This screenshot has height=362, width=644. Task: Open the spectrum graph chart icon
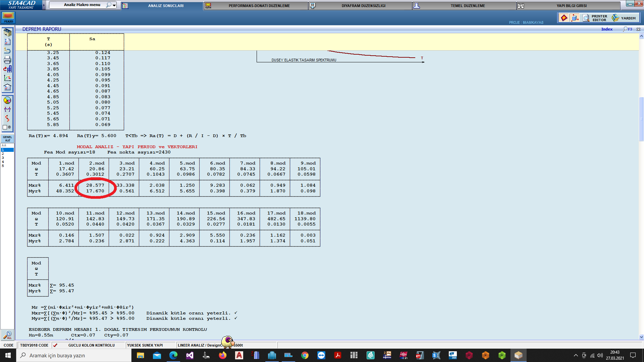(x=7, y=78)
